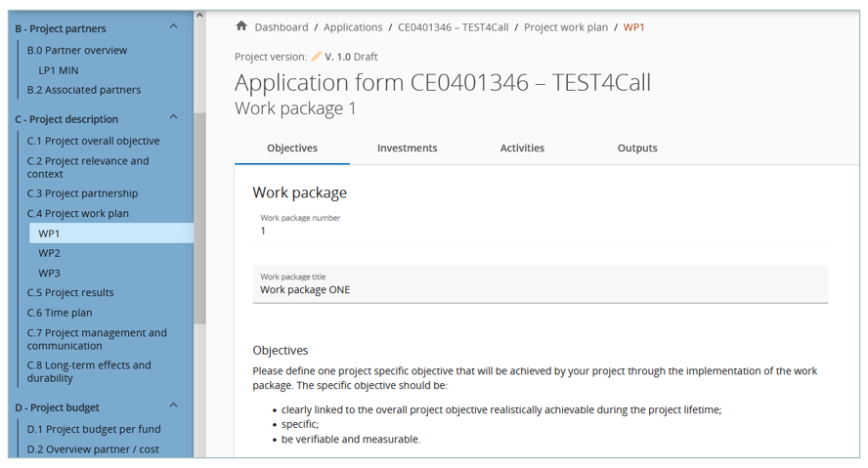Open WP2 in the sidebar tree

[50, 253]
